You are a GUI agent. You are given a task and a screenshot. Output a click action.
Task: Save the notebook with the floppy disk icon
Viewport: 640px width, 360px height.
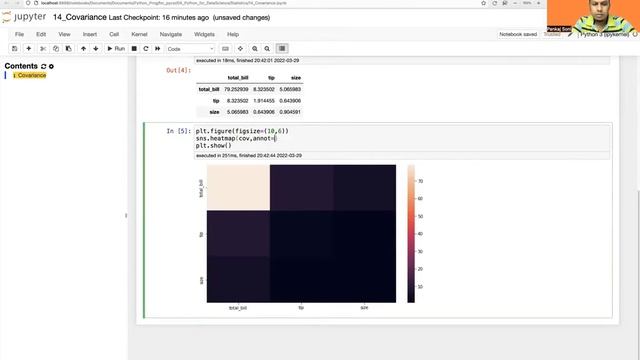15,49
